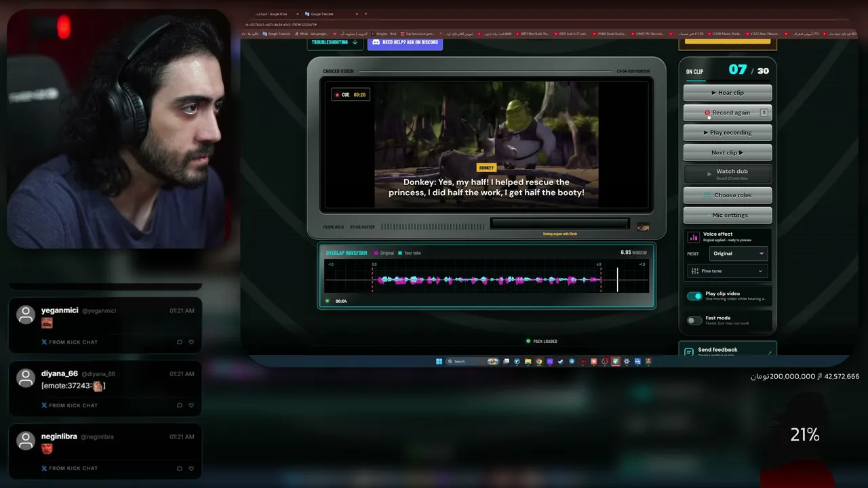Click the 00:04 waveform timer

(x=341, y=301)
